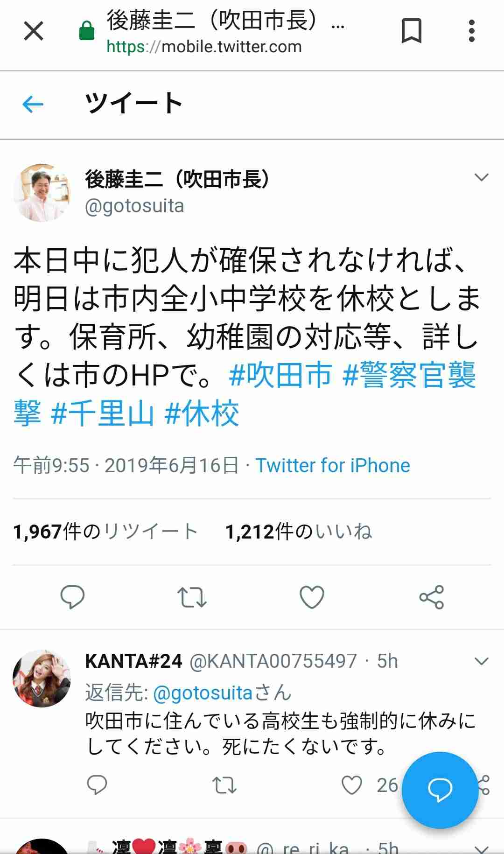Bookmark this page with the bookmark icon
This screenshot has width=504, height=854.
(x=411, y=31)
